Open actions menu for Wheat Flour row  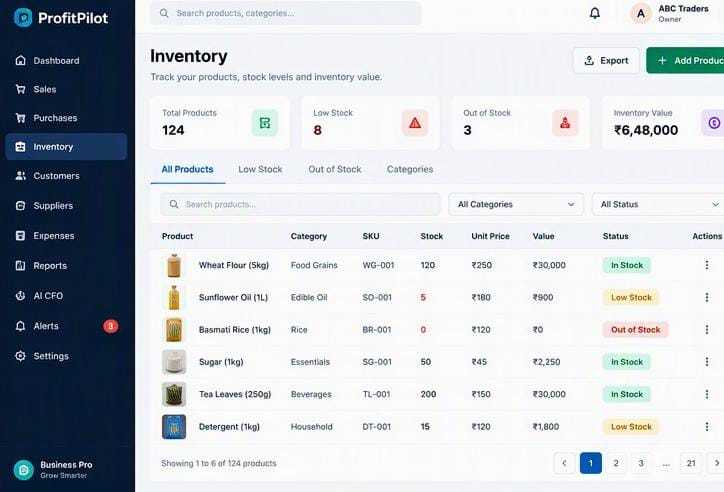click(706, 265)
